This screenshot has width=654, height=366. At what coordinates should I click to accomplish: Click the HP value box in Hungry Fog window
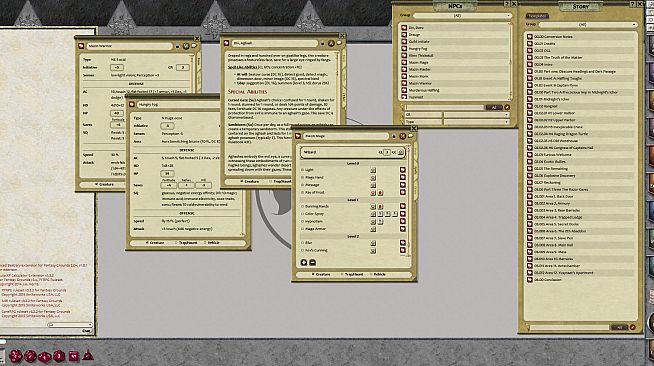pyautogui.click(x=167, y=173)
